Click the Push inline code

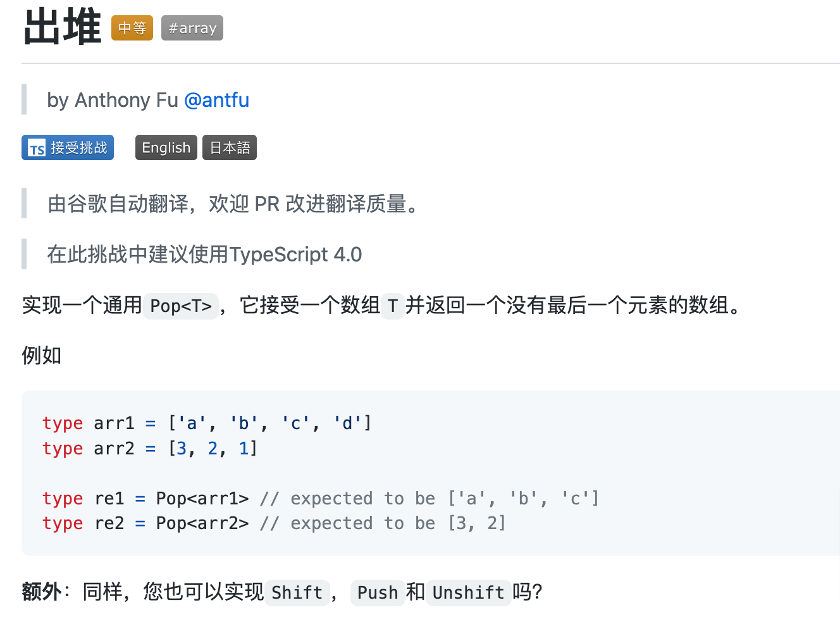tap(378, 593)
